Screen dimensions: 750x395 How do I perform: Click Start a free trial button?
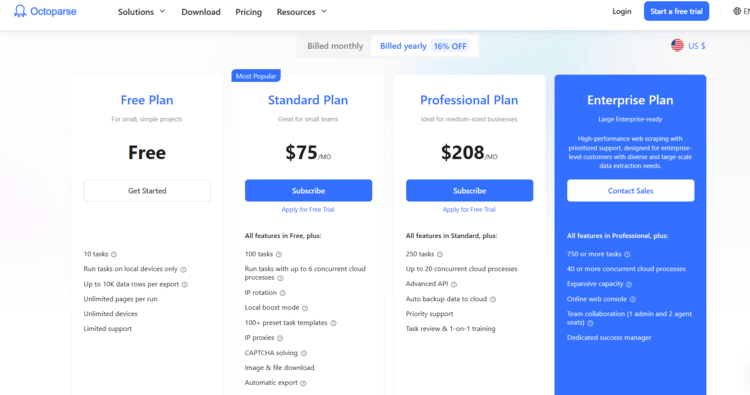click(x=676, y=11)
